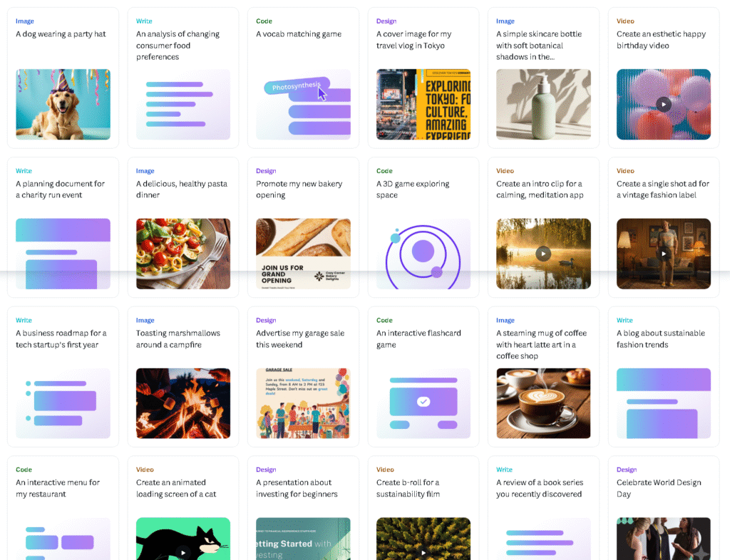Click the vocab matching game illustration
Image resolution: width=730 pixels, height=560 pixels.
coord(303,104)
